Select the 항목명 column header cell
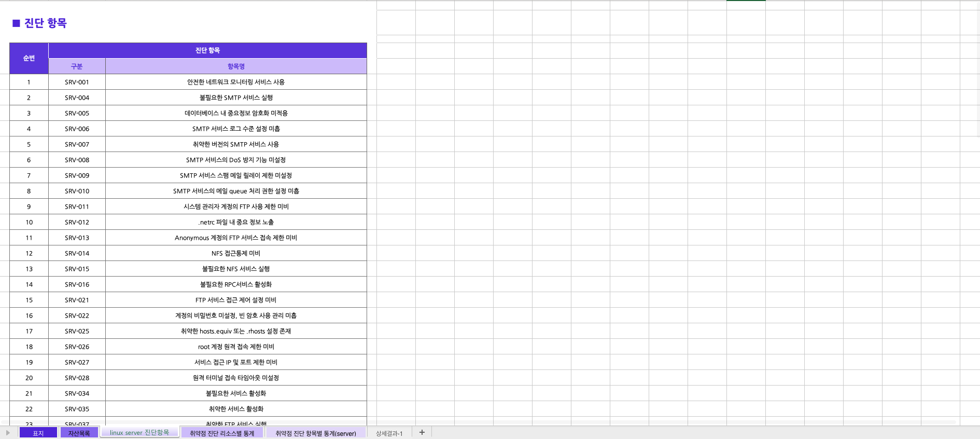This screenshot has width=980, height=439. point(236,66)
